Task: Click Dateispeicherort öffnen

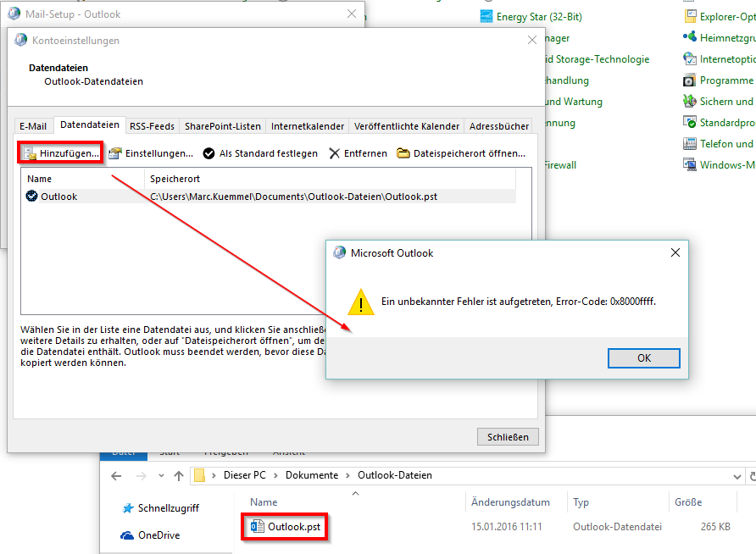Action: (x=461, y=153)
